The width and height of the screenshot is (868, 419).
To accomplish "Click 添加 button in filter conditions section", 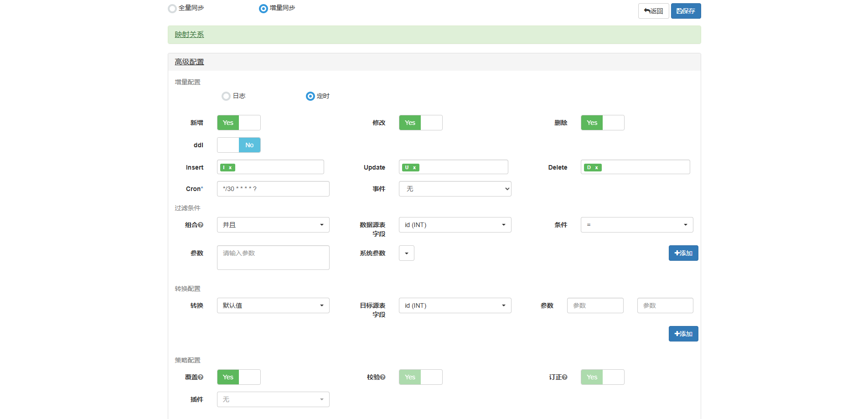I will 683,253.
